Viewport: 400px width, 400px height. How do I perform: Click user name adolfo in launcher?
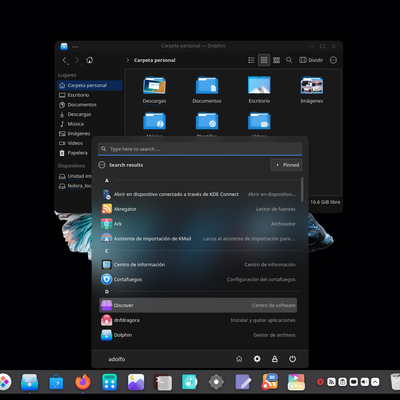point(117,359)
